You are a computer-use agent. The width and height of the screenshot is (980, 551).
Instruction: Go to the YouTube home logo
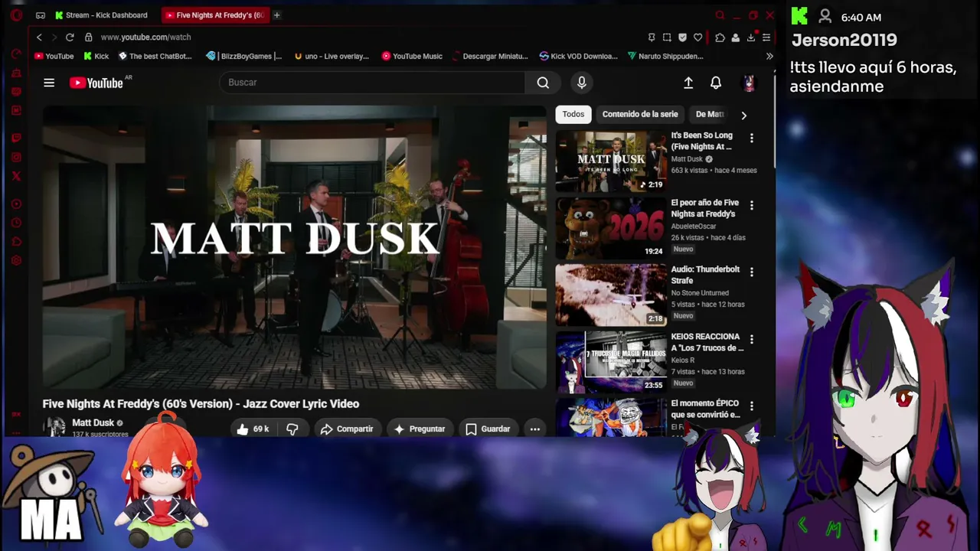click(96, 83)
